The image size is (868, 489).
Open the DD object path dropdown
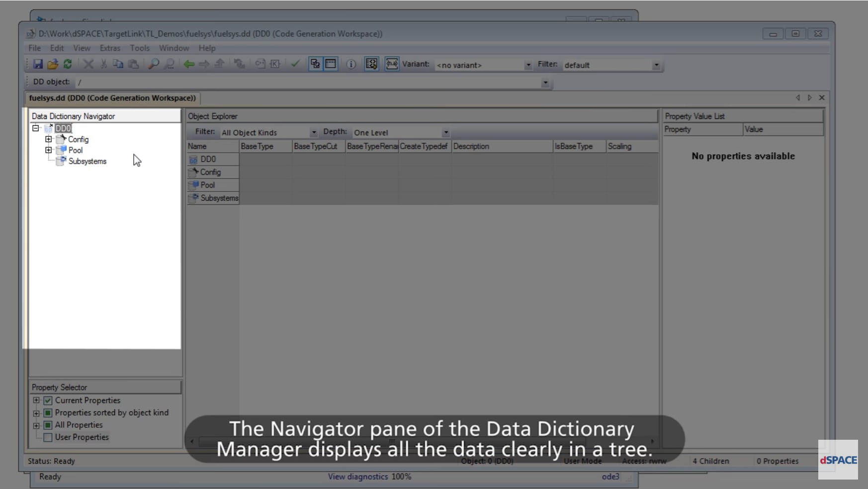coord(545,83)
